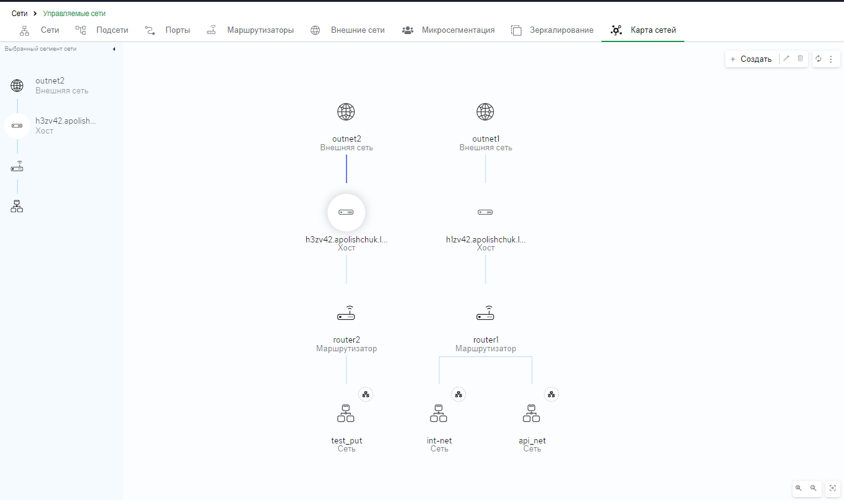The image size is (844, 504).
Task: Click the router1 router icon
Action: 485,314
